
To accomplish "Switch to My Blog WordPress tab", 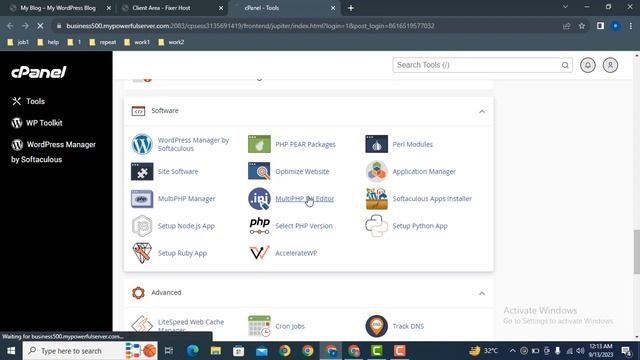I will (57, 8).
